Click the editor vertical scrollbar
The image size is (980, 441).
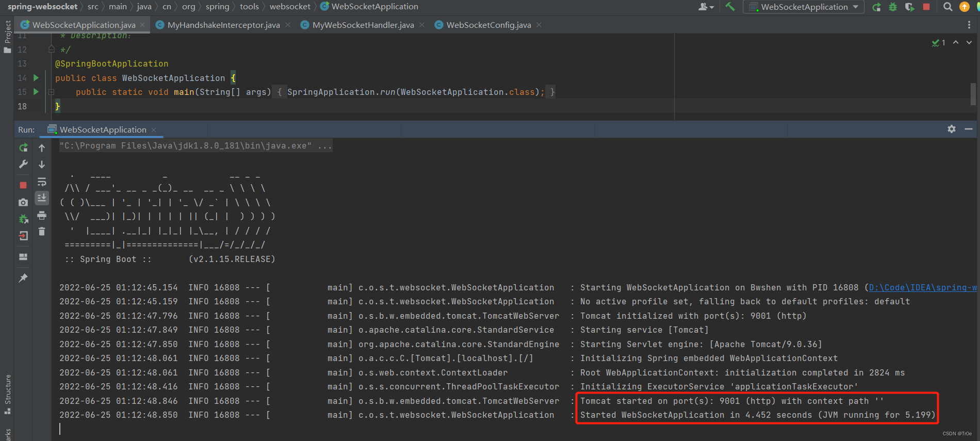click(x=973, y=94)
